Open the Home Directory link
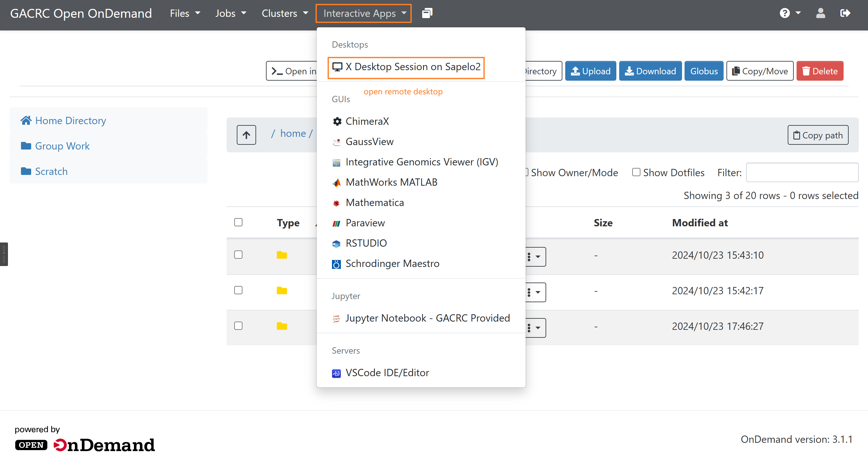868x466 pixels. point(70,121)
